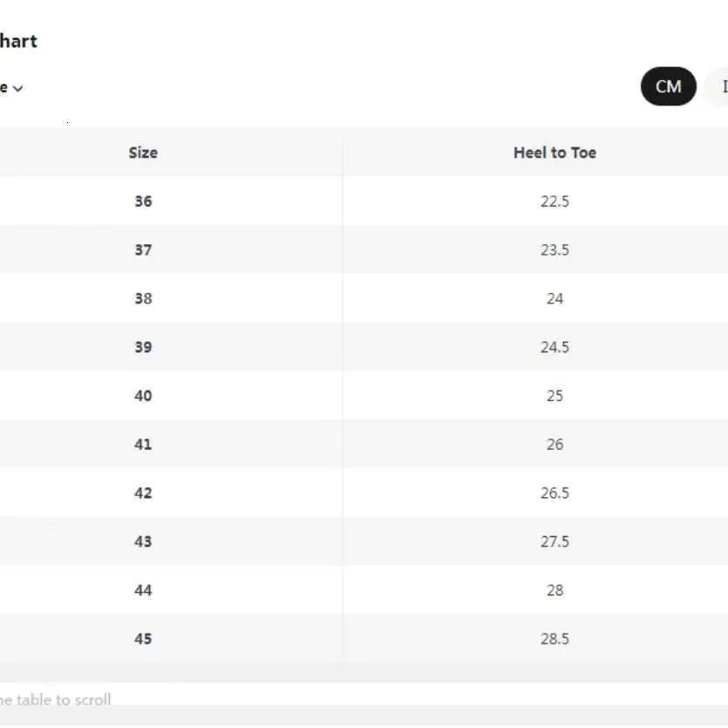Viewport: 728px width, 728px height.
Task: Click the 22.5 heel to toe value
Action: coord(555,201)
